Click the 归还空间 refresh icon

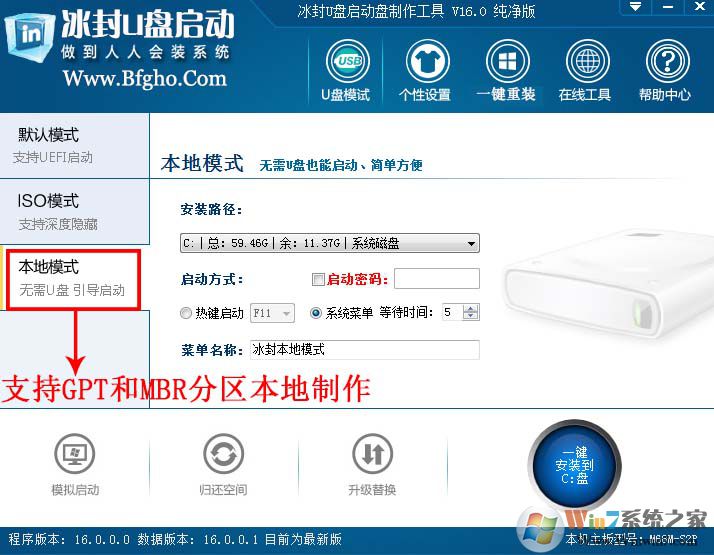[x=224, y=454]
